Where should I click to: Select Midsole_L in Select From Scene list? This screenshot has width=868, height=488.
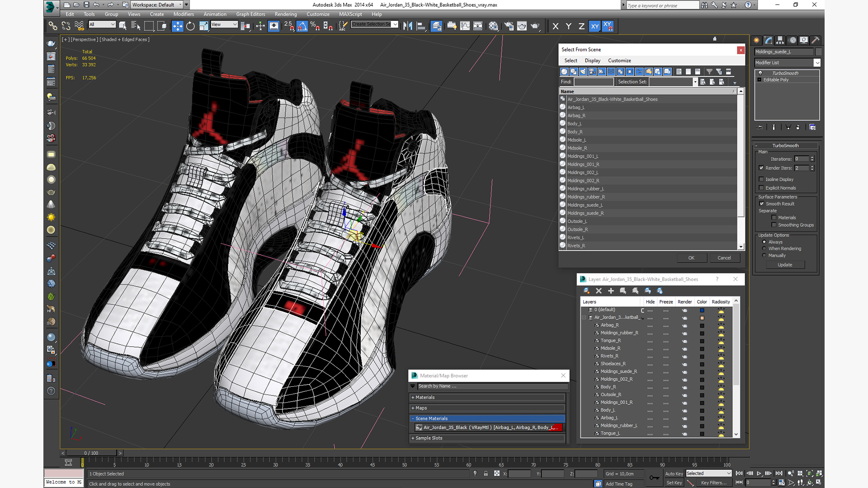pos(576,140)
